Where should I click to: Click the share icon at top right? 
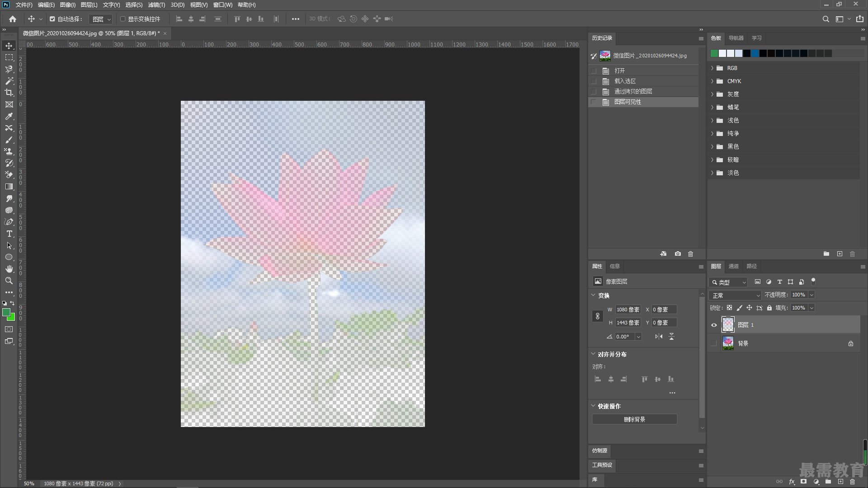tap(859, 19)
